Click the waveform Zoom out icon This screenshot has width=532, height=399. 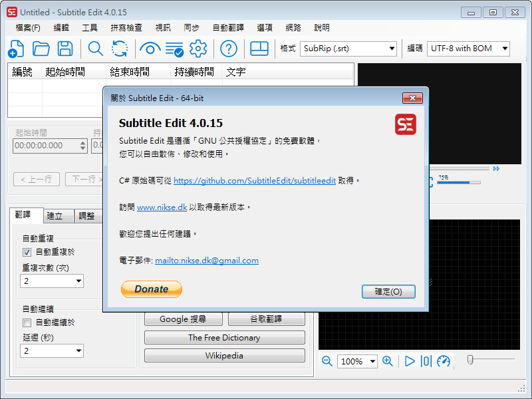pyautogui.click(x=327, y=361)
